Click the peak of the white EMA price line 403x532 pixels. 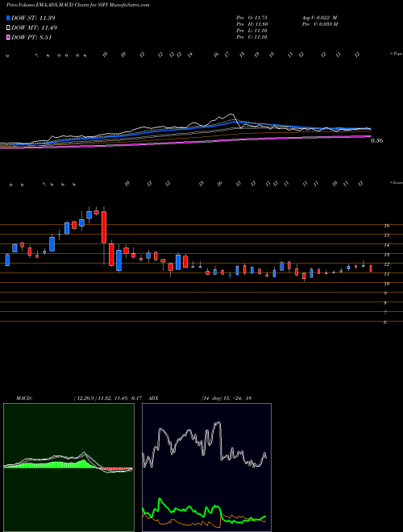pos(231,114)
